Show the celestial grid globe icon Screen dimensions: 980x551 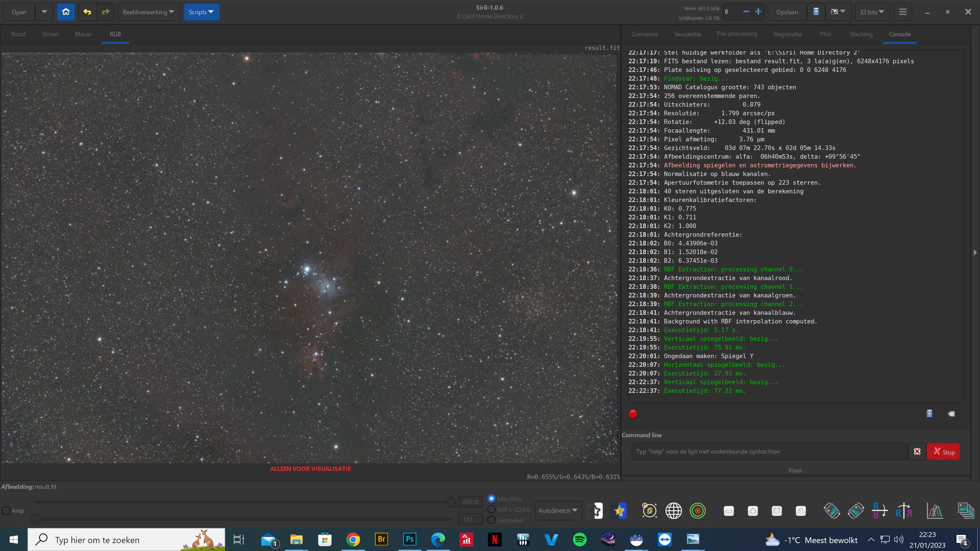[673, 511]
